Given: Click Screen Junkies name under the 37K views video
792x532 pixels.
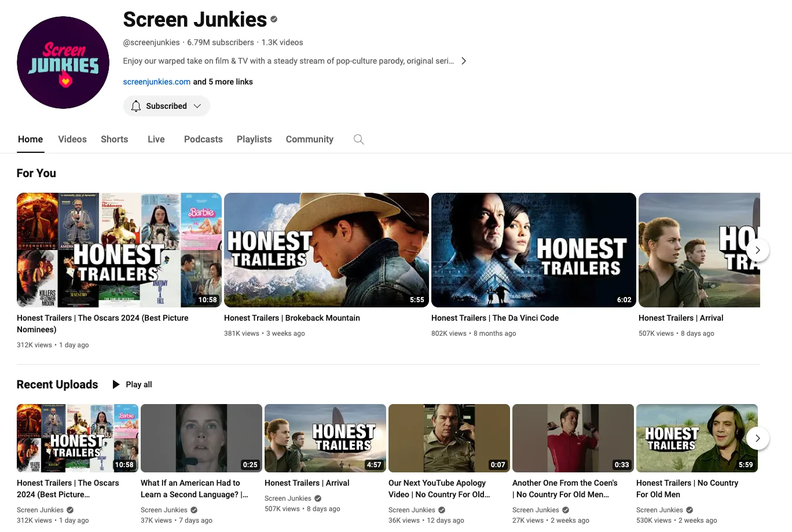Looking at the screenshot, I should (164, 510).
